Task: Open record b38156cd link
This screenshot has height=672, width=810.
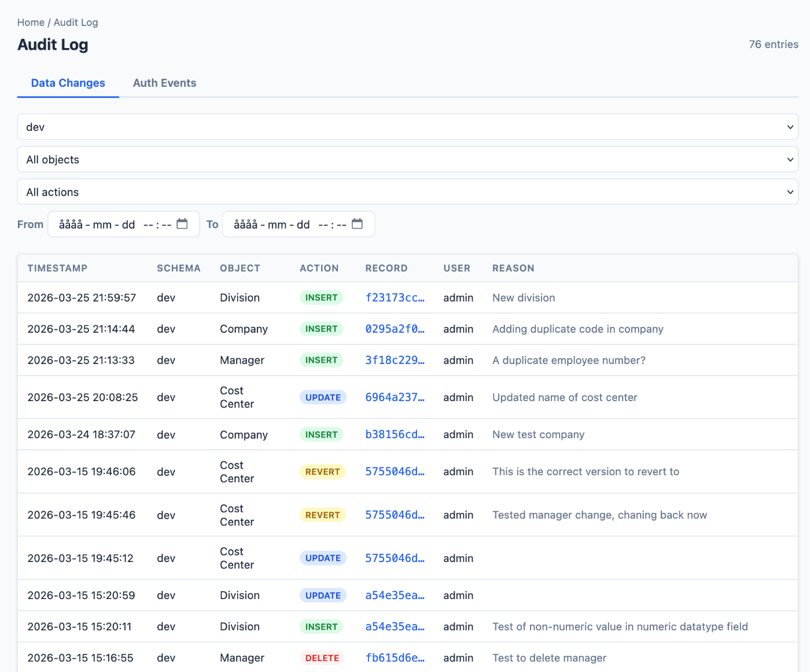Action: (x=395, y=434)
